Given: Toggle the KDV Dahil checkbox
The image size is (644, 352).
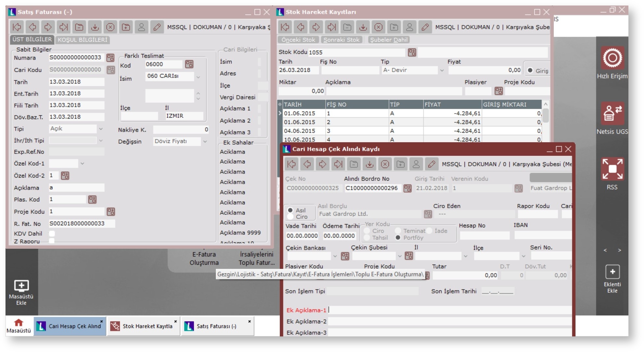Looking at the screenshot, I should pos(52,233).
